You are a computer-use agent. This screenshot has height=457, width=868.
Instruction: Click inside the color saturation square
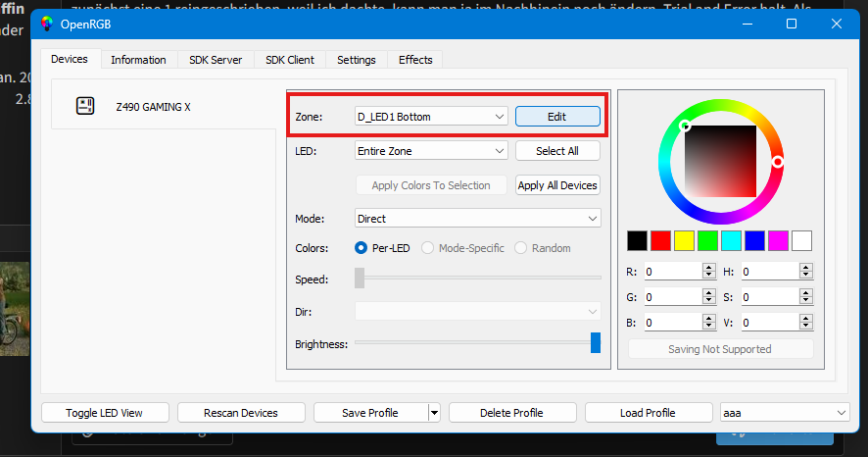point(720,161)
